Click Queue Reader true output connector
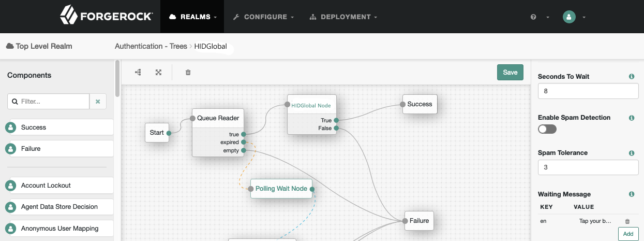644x241 pixels. pyautogui.click(x=243, y=134)
